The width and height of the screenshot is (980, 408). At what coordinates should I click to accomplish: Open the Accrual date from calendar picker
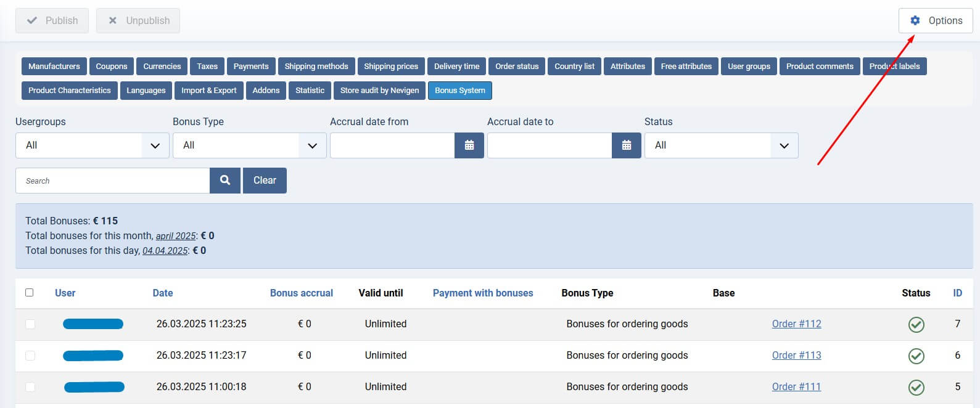coord(469,145)
